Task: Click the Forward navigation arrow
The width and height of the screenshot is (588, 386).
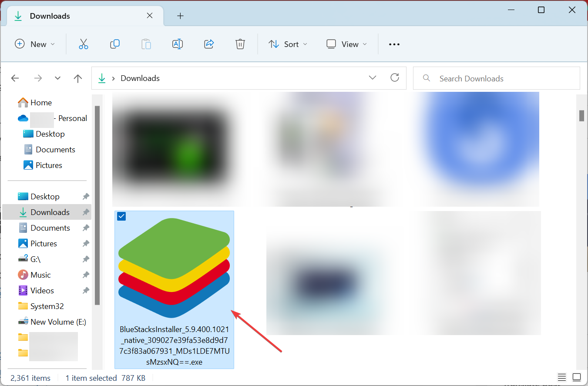Action: click(38, 78)
